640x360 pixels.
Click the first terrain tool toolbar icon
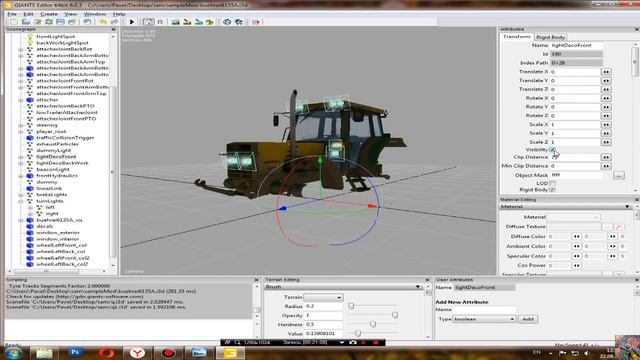pos(176,22)
